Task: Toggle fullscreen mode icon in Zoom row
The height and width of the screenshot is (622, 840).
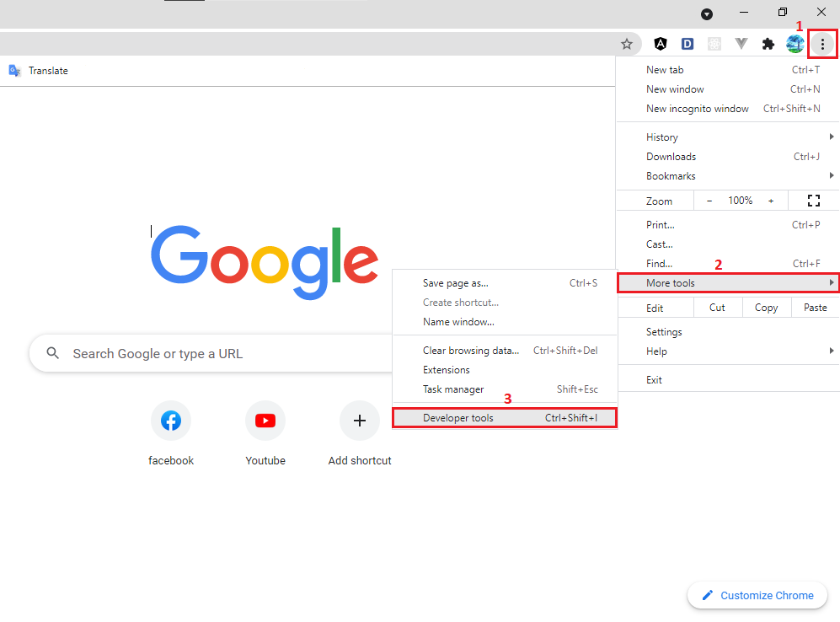Action: [x=813, y=201]
